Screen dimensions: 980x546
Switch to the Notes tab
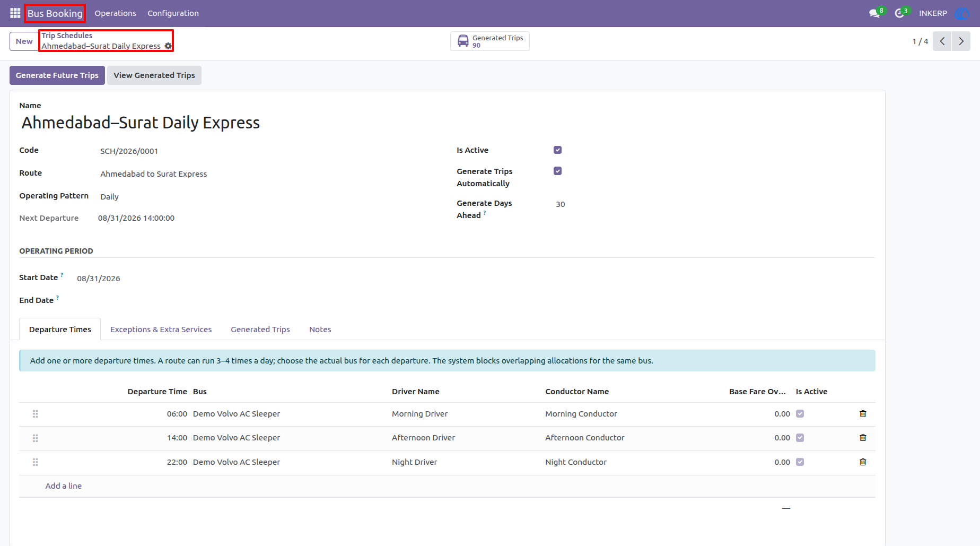click(320, 330)
